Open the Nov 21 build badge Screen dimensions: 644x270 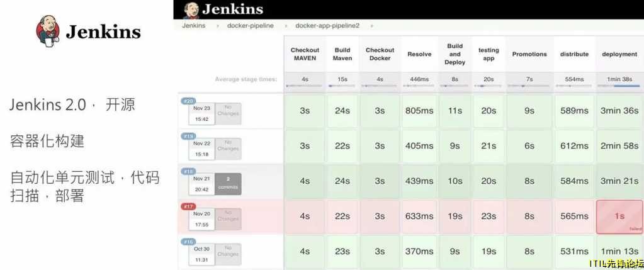tap(188, 172)
